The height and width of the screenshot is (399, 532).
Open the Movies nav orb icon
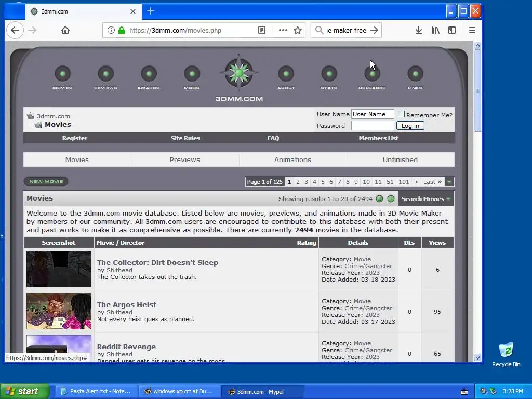click(62, 74)
